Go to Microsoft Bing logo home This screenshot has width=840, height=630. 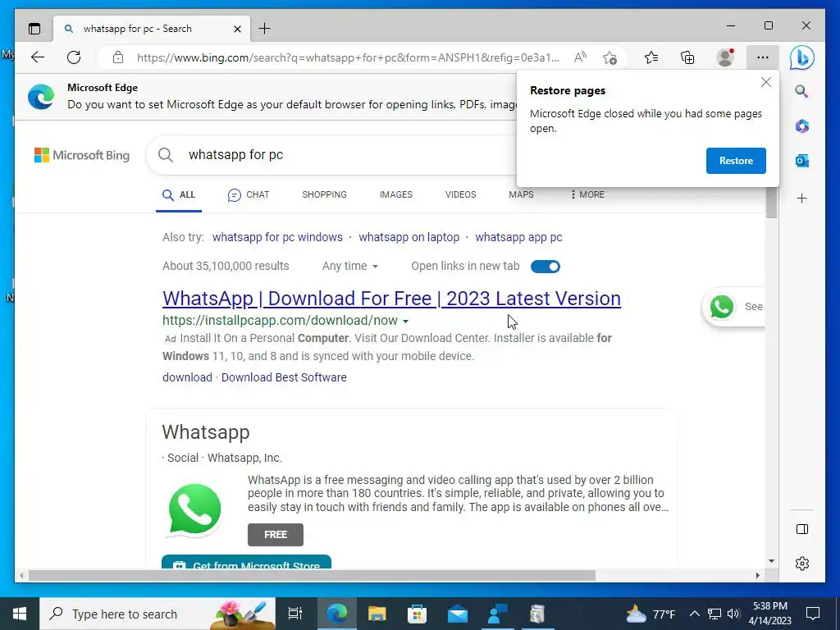point(82,155)
